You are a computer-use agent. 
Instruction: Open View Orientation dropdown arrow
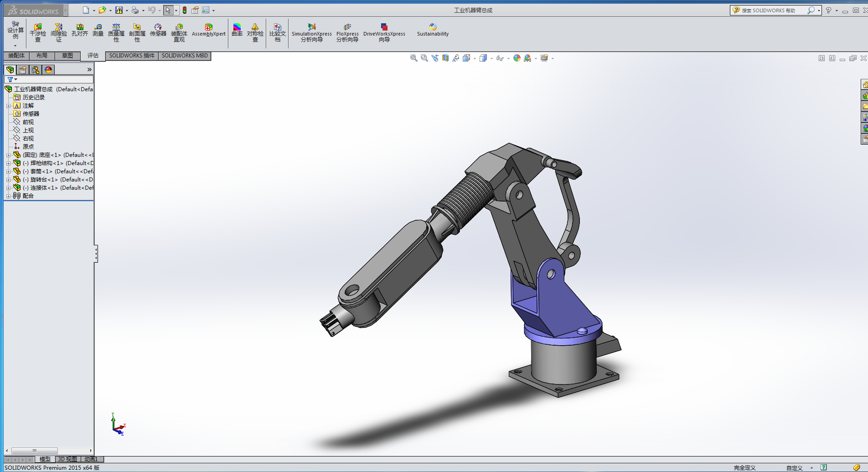(475, 58)
